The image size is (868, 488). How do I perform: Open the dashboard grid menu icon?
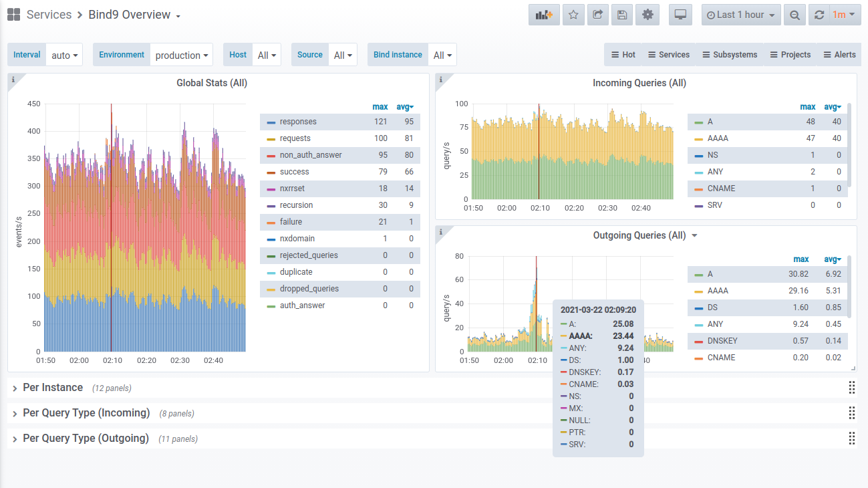pyautogui.click(x=13, y=15)
